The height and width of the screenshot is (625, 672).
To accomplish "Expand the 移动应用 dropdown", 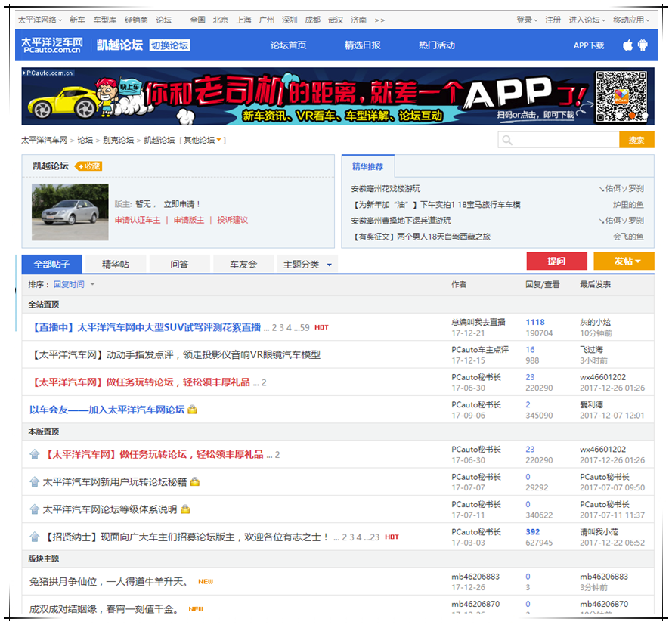I will point(631,20).
